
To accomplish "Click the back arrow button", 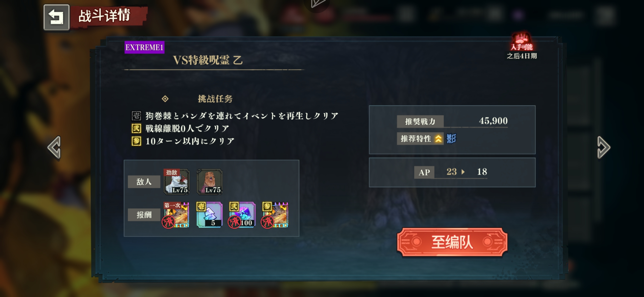I will (x=56, y=17).
